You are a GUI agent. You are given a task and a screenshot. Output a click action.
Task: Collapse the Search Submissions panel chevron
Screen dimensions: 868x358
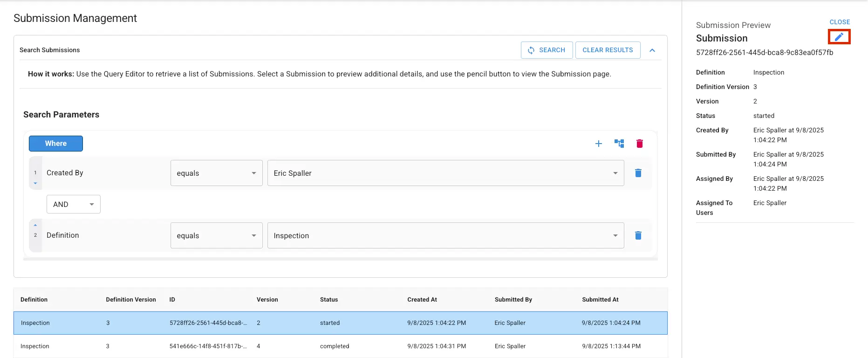(652, 50)
